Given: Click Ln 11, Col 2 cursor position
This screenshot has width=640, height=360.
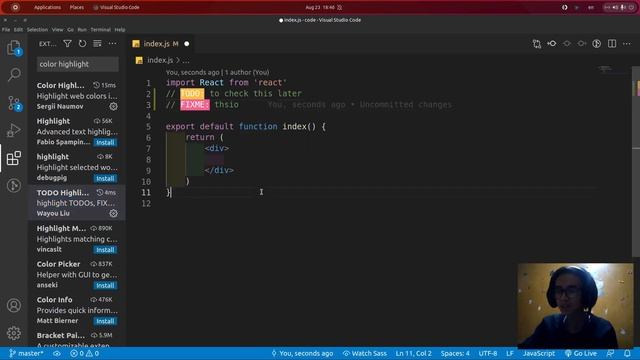Looking at the screenshot, I should click(x=413, y=353).
